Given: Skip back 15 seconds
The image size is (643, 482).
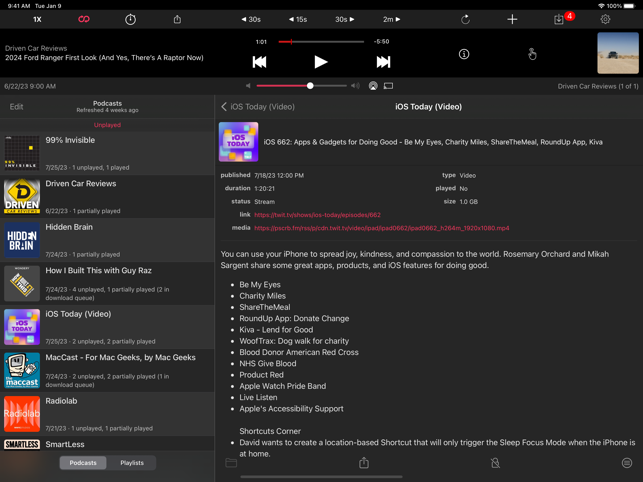Looking at the screenshot, I should [x=298, y=19].
